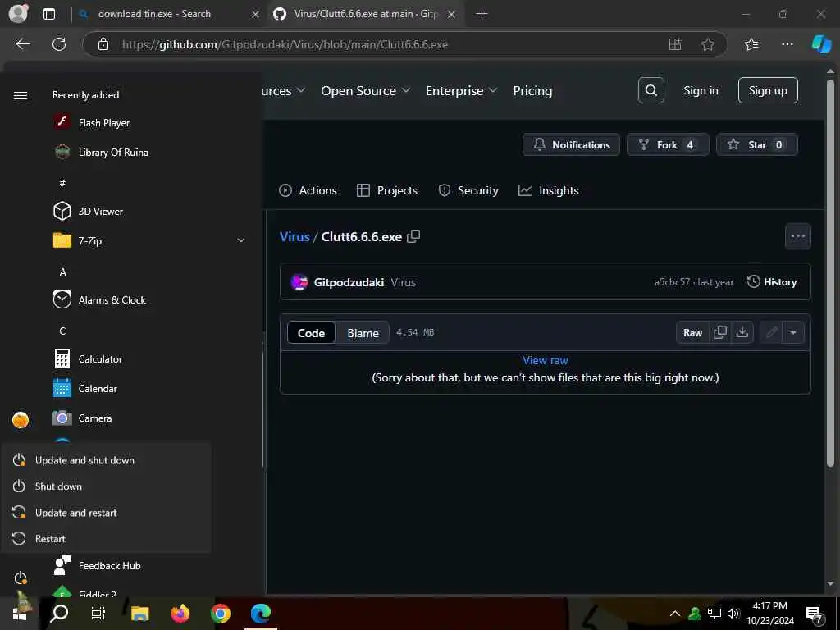
Task: Click the volume speaker tray icon
Action: [x=733, y=614]
